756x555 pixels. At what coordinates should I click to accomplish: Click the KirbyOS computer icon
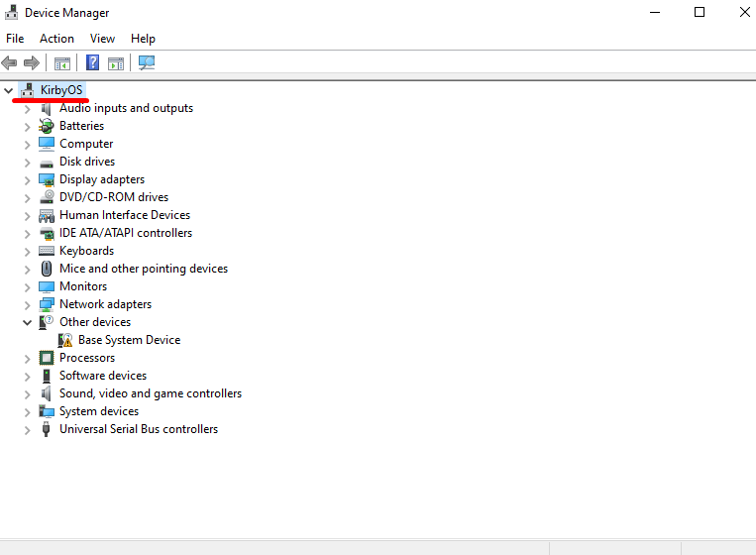28,90
